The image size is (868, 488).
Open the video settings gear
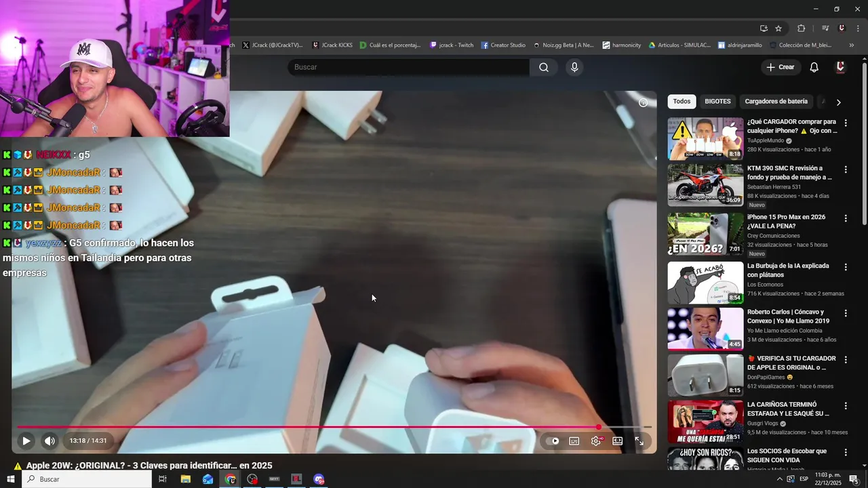click(x=596, y=441)
